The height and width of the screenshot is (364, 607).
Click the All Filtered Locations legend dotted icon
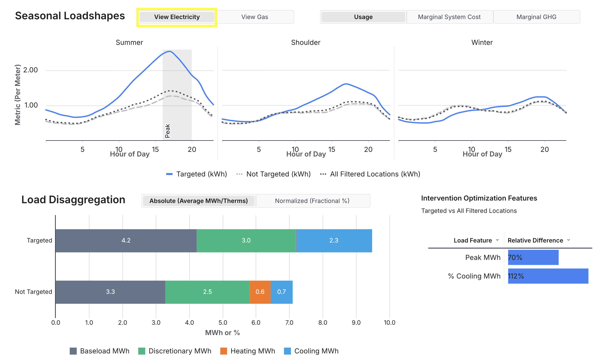(323, 174)
